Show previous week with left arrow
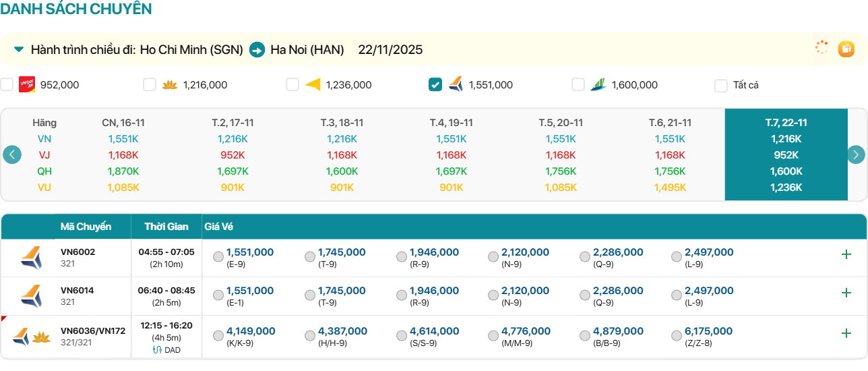868x371 pixels. (12, 154)
